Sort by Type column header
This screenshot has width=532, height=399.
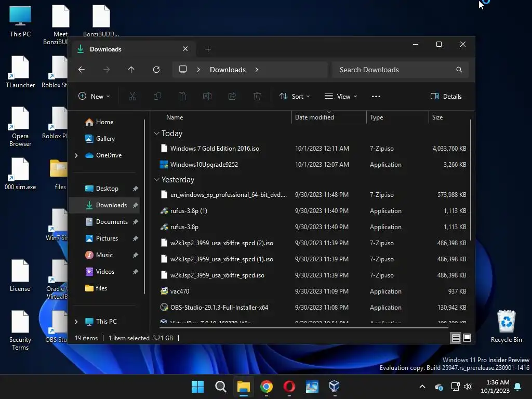(376, 117)
